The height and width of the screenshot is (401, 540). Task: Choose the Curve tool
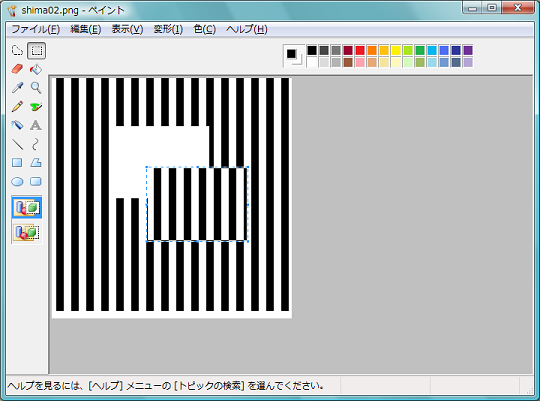tap(36, 144)
